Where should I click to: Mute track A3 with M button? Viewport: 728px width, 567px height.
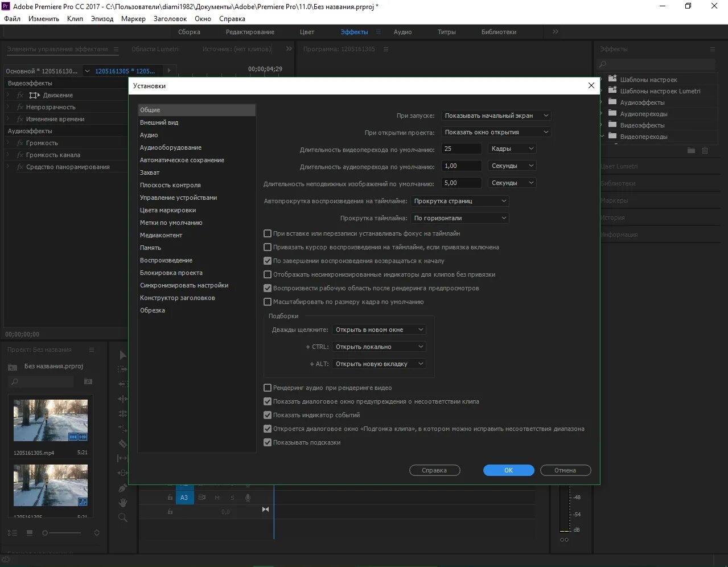point(217,498)
